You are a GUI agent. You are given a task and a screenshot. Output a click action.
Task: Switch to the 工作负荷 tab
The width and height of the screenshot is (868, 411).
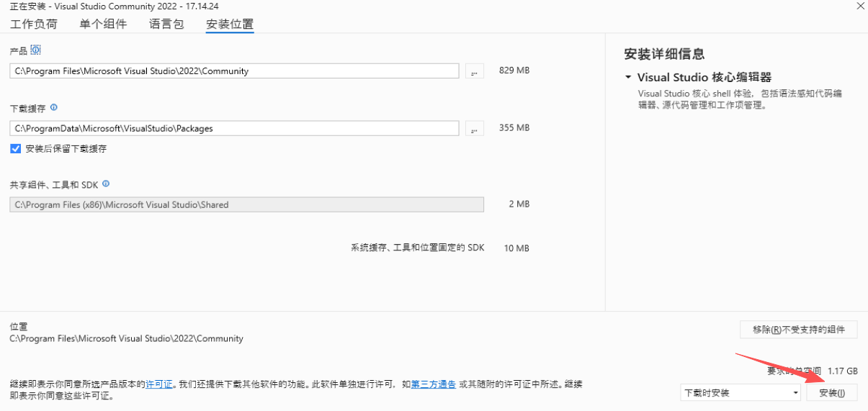tap(34, 24)
